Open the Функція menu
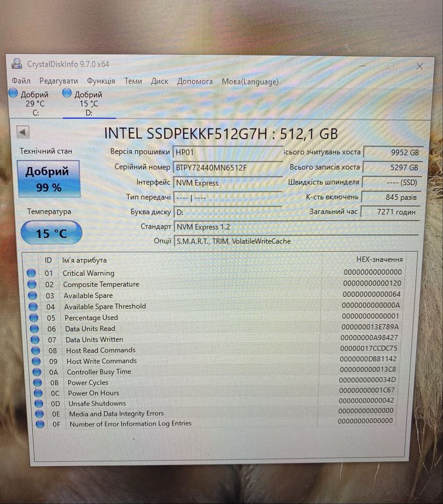The height and width of the screenshot is (504, 443). (101, 81)
